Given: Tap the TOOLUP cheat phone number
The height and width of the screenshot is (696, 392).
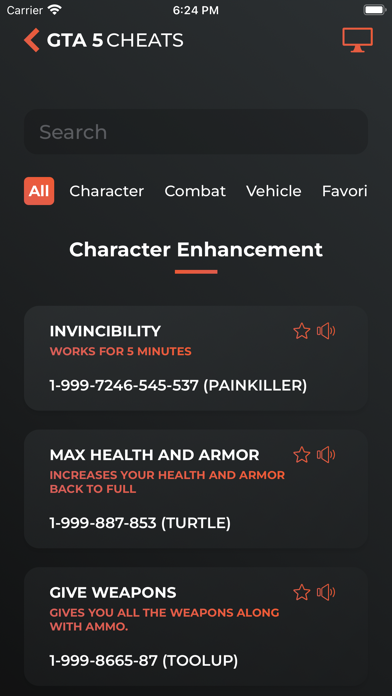Looking at the screenshot, I should point(144,661).
